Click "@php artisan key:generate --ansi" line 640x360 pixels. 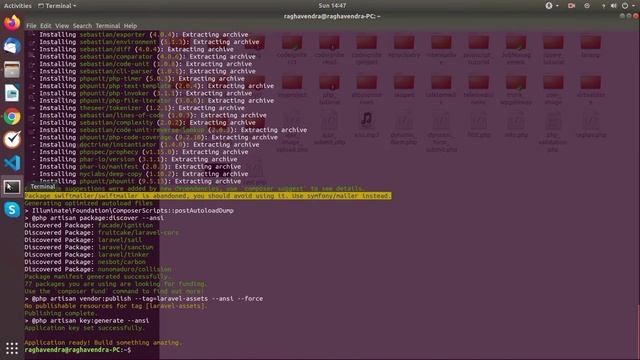pyautogui.click(x=87, y=320)
